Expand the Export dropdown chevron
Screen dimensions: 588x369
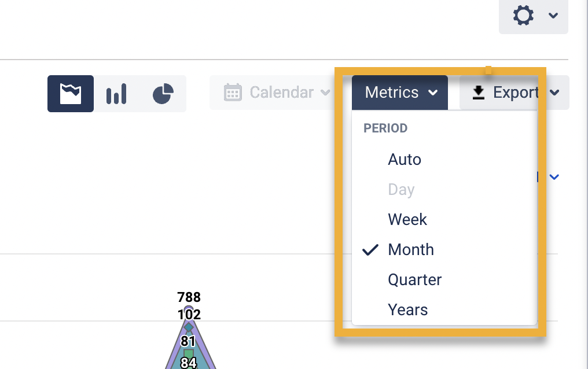(x=554, y=93)
